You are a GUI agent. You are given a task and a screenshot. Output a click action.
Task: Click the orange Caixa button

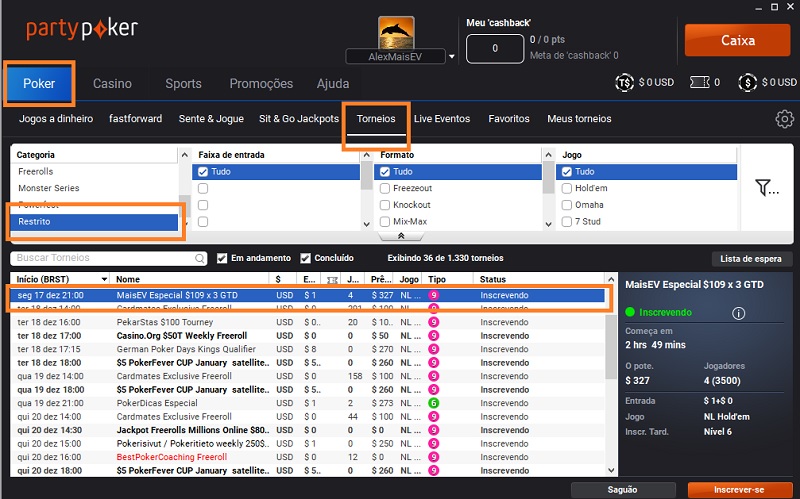737,40
